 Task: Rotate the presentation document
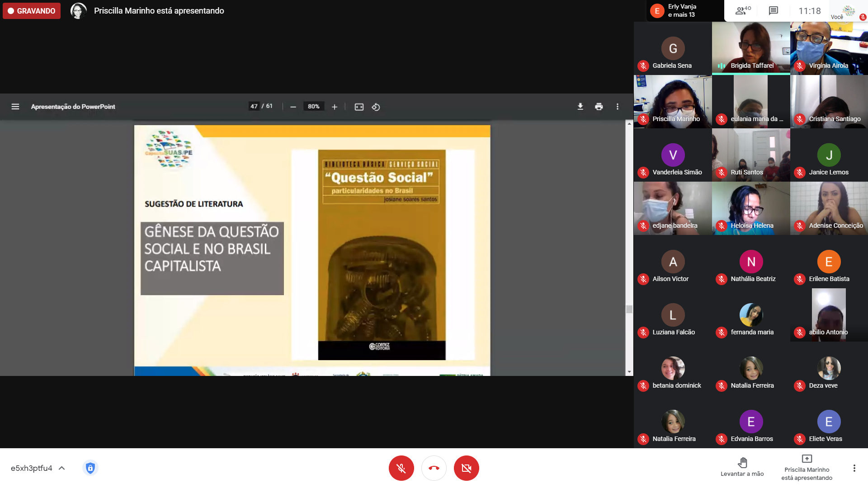click(x=376, y=107)
